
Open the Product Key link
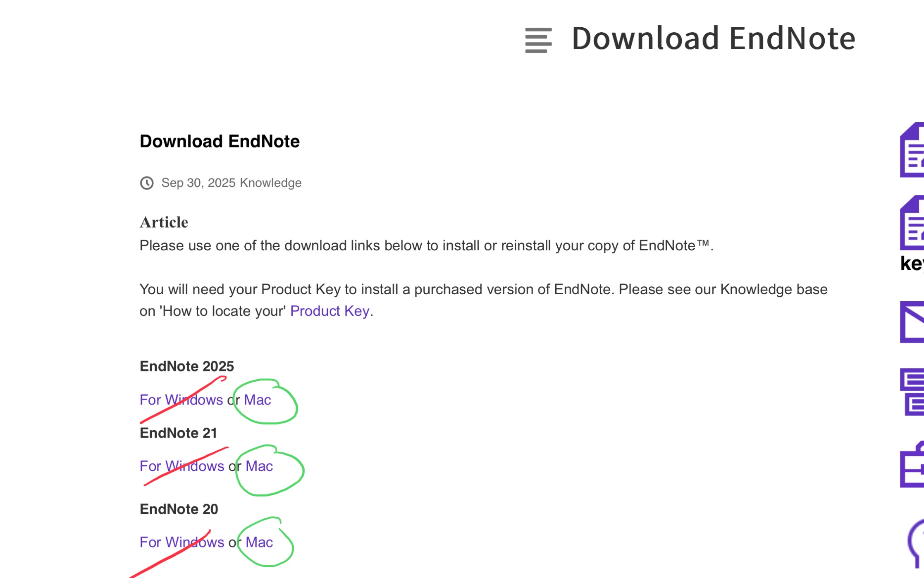pyautogui.click(x=329, y=311)
